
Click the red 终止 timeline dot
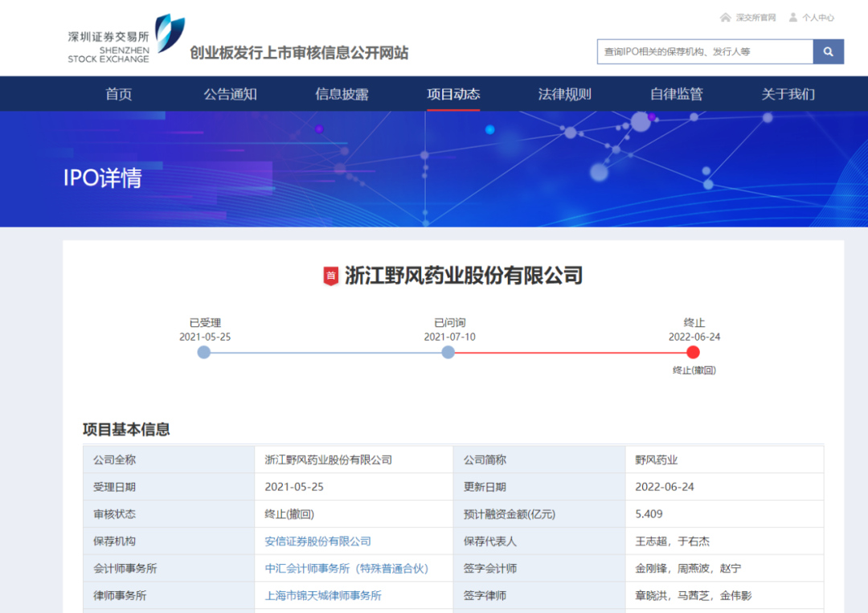point(693,353)
